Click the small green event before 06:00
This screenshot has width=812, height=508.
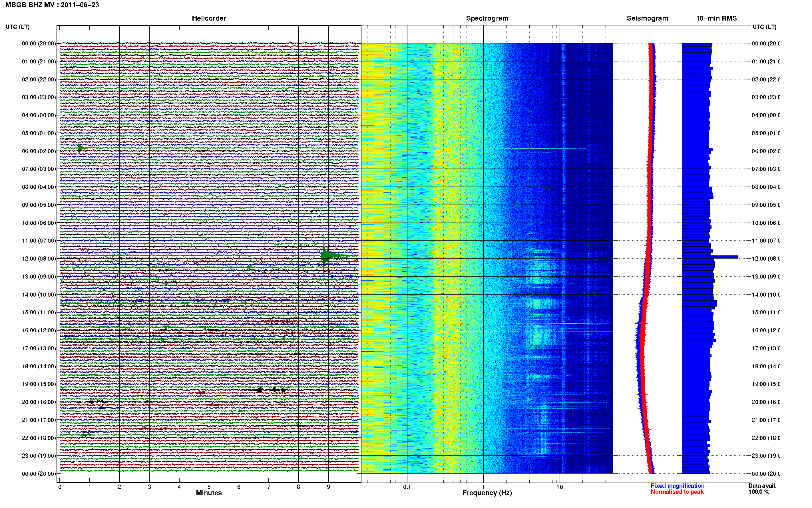pyautogui.click(x=81, y=148)
